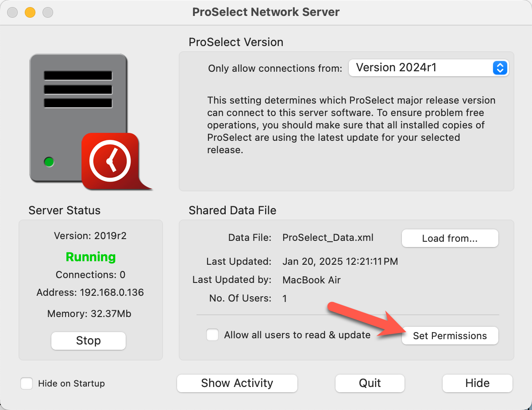The image size is (532, 410).
Task: Click the gray zoom window button
Action: [48, 12]
